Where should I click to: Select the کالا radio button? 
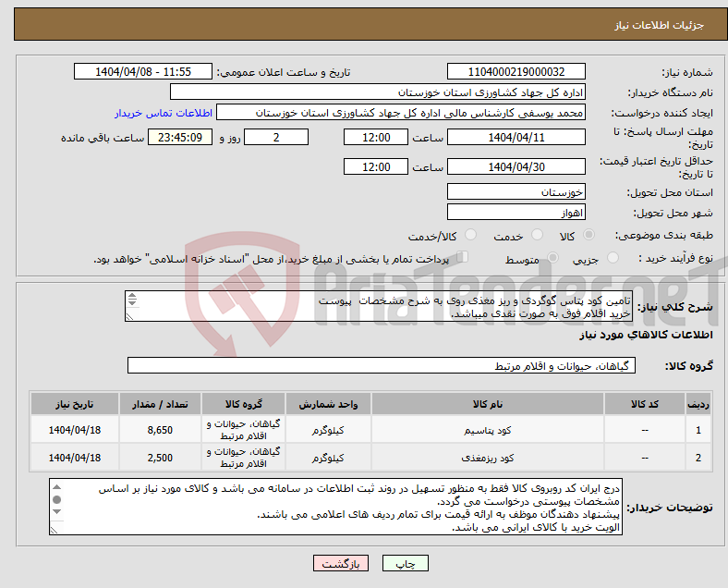click(x=588, y=235)
